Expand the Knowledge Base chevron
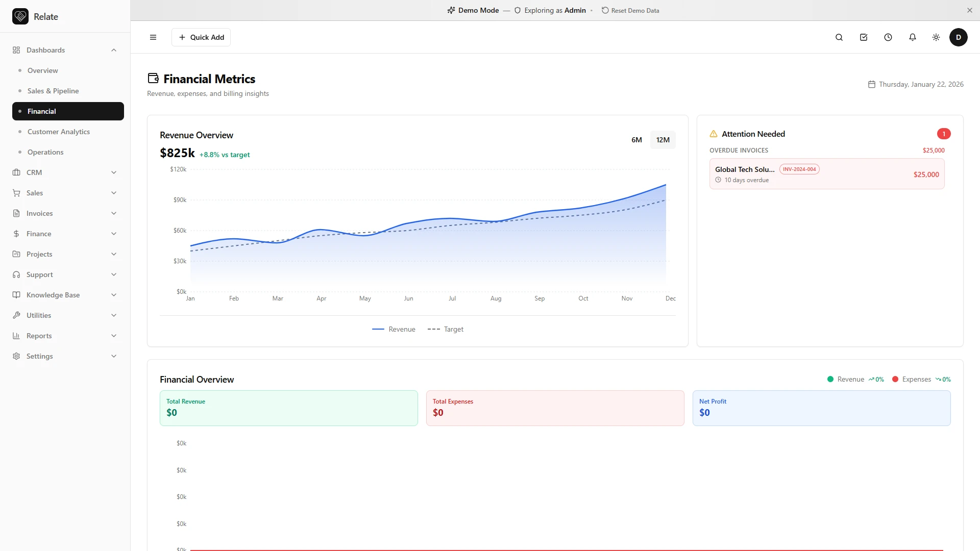980x551 pixels. click(114, 295)
